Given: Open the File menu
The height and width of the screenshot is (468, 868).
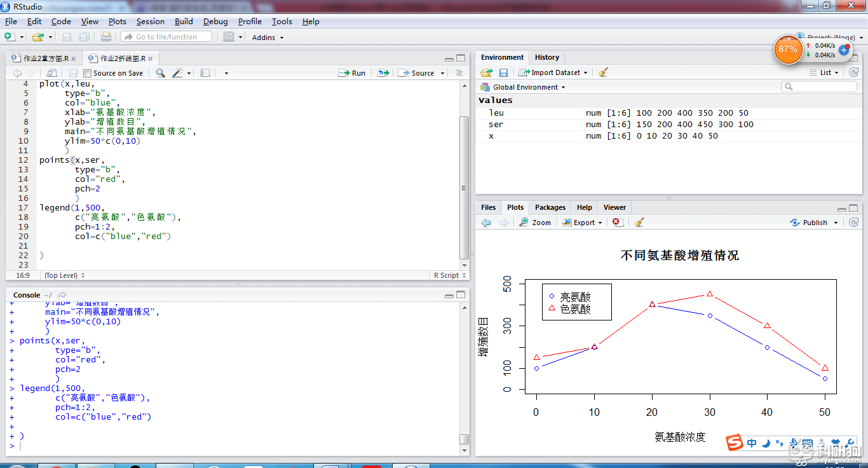Looking at the screenshot, I should (11, 21).
